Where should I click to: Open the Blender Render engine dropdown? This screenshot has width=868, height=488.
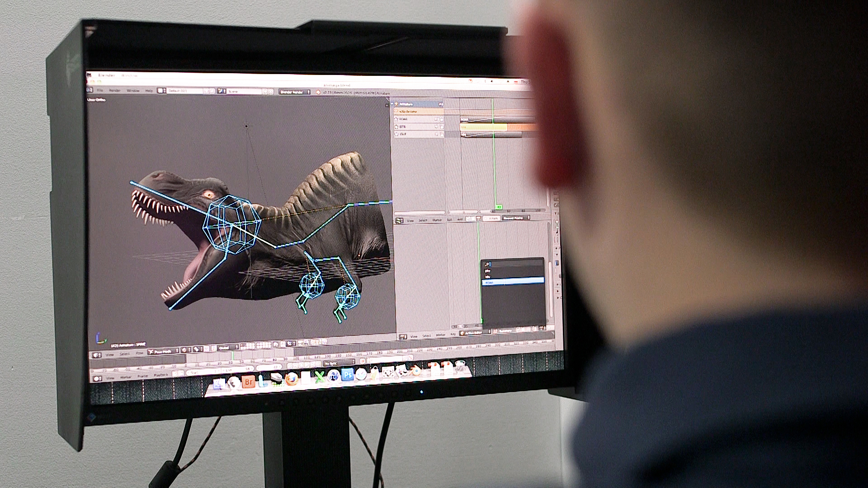295,92
